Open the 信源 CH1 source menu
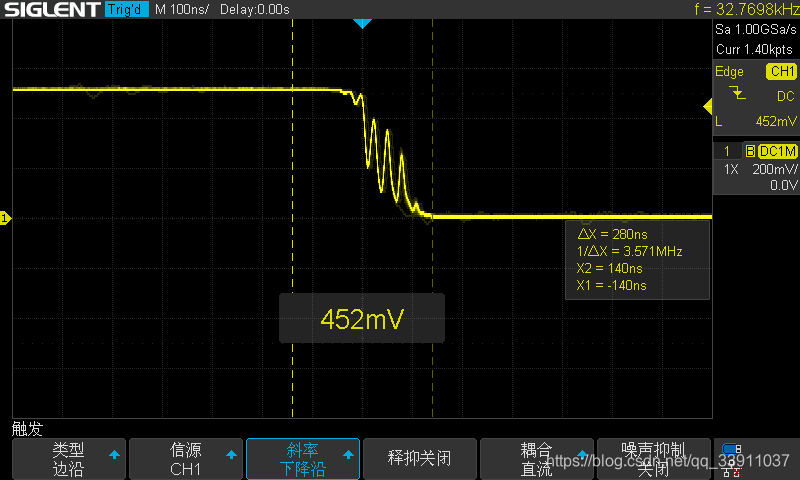Image resolution: width=800 pixels, height=480 pixels. coord(185,459)
